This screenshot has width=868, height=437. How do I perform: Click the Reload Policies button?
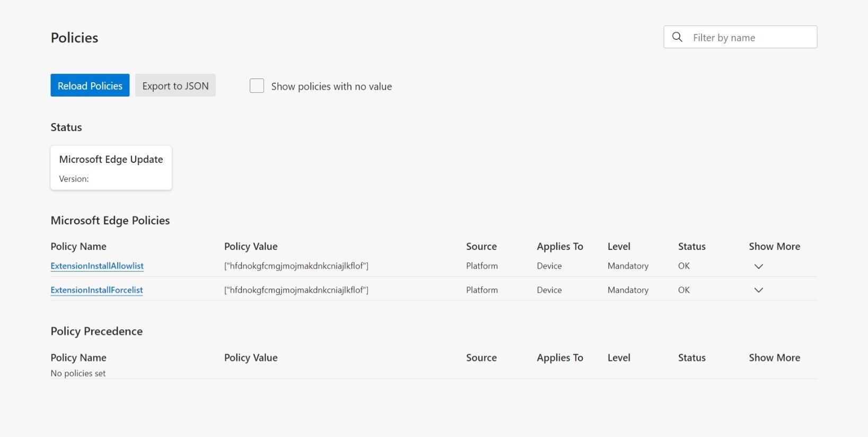pos(90,85)
